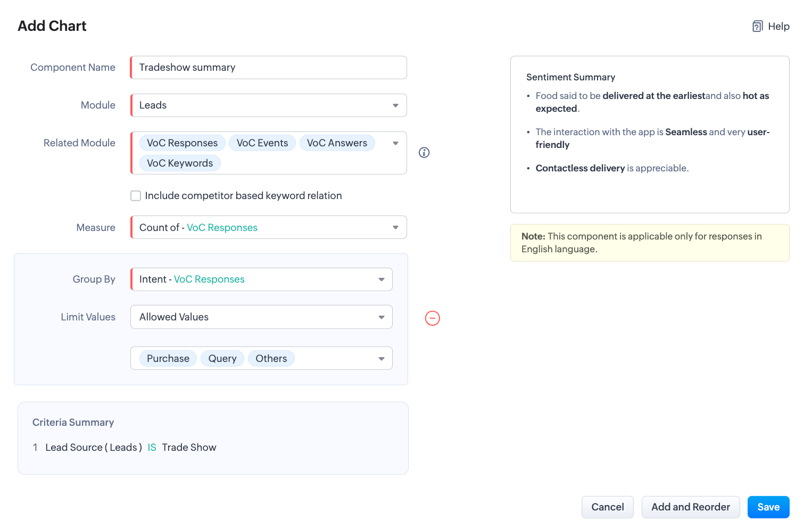The width and height of the screenshot is (812, 528).
Task: Click the Save button
Action: (768, 507)
